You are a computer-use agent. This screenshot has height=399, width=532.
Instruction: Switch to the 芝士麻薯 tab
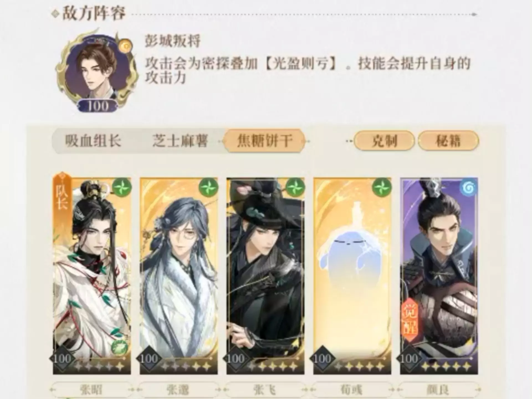point(180,141)
